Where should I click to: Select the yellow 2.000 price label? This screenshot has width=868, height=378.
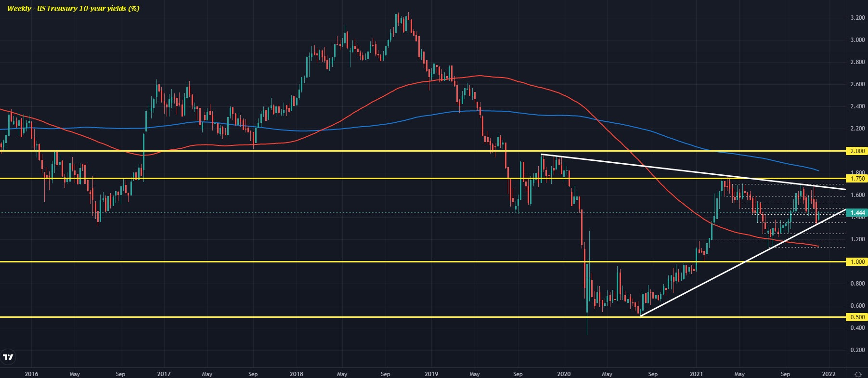coord(857,151)
